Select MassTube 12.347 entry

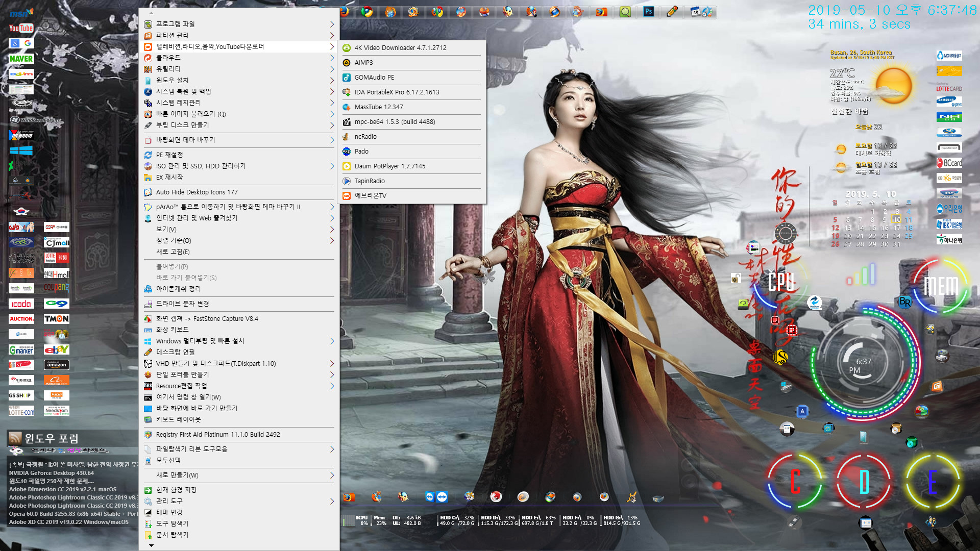click(x=412, y=107)
